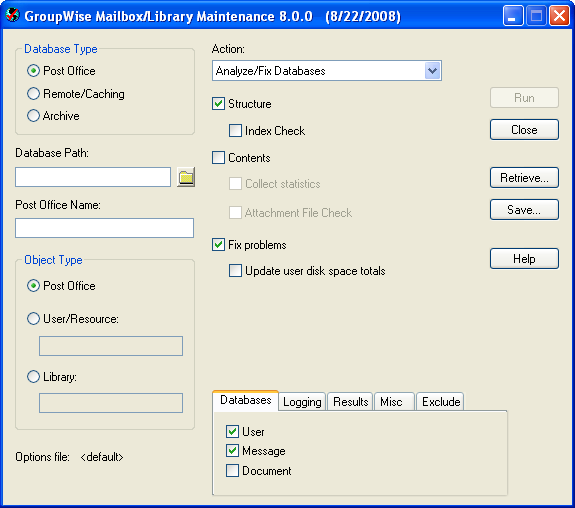Toggle Fix problems checkbox
The image size is (575, 508).
click(x=219, y=245)
